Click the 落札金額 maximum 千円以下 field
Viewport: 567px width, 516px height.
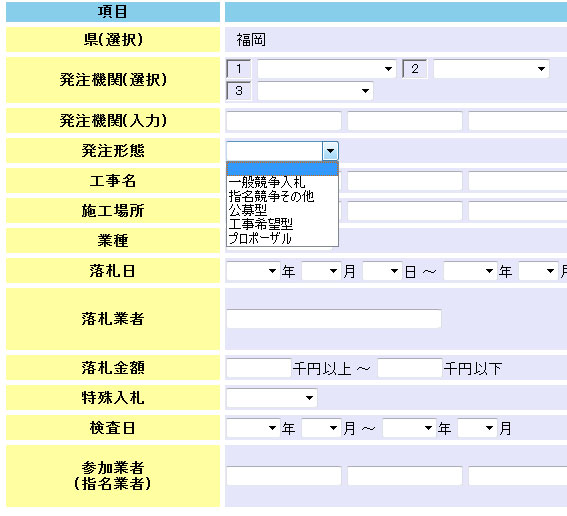pyautogui.click(x=410, y=368)
